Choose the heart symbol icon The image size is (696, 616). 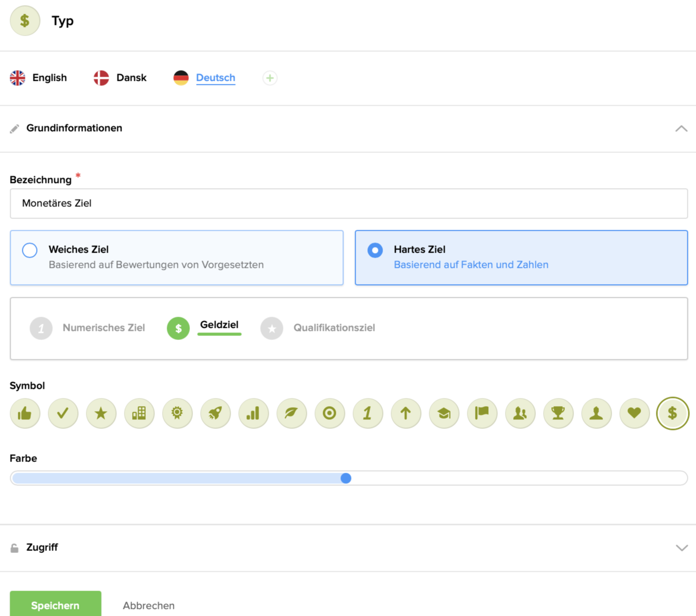[x=635, y=413]
